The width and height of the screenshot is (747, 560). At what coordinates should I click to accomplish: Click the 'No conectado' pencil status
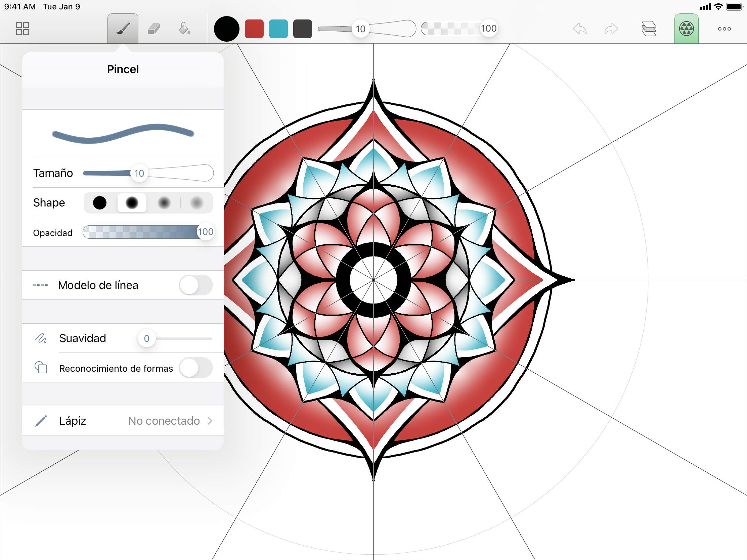click(164, 421)
